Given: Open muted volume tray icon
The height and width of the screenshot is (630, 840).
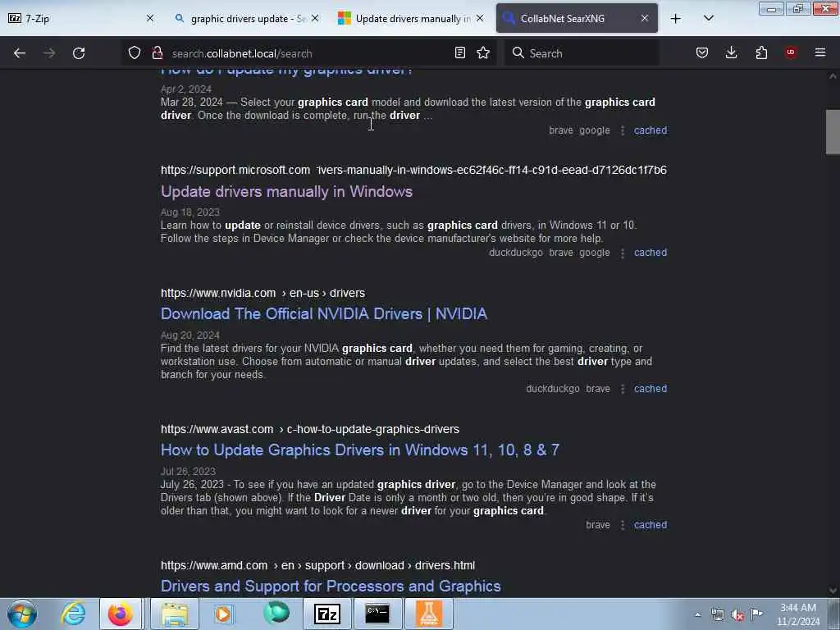Looking at the screenshot, I should click(737, 614).
